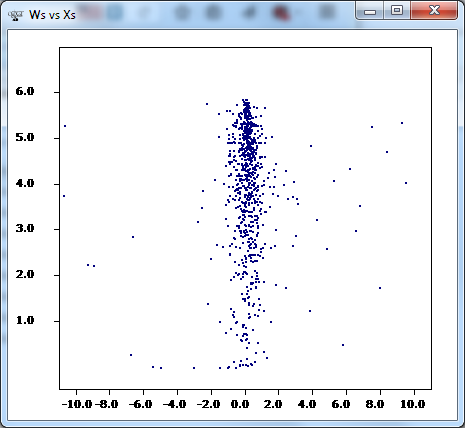This screenshot has width=465, height=428.
Task: Click the x-axis label 6.0
Action: click(x=341, y=404)
